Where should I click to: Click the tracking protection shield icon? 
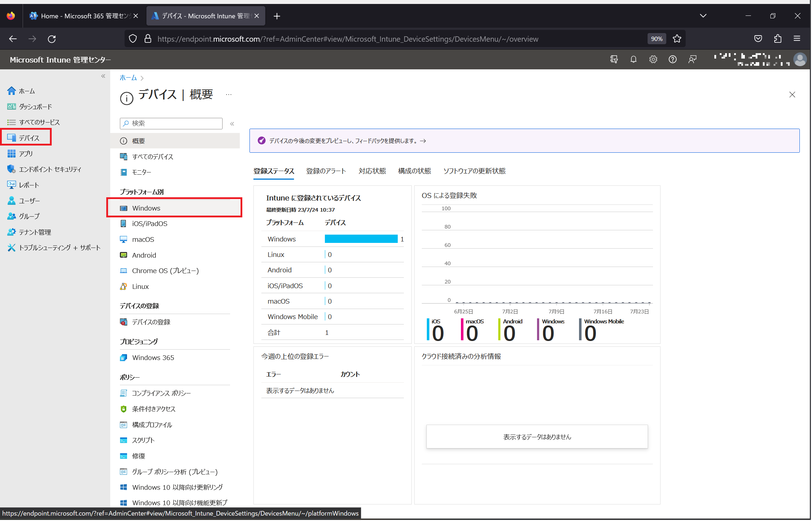click(133, 39)
